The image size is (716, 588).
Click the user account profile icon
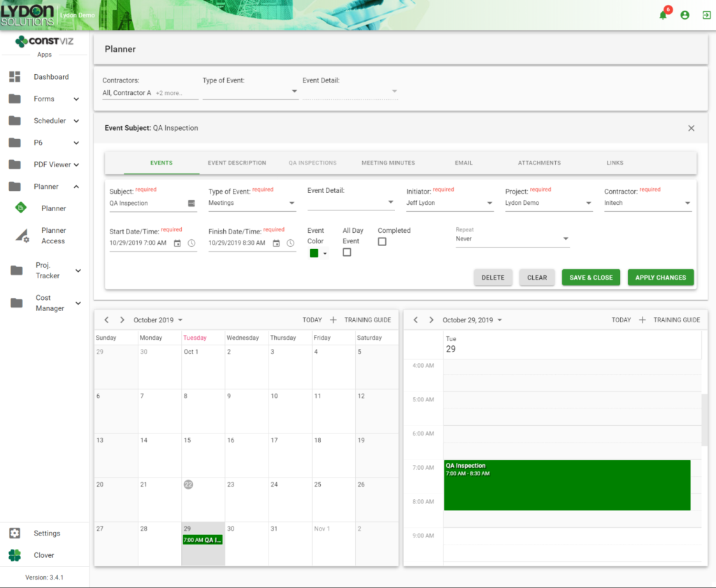point(685,15)
